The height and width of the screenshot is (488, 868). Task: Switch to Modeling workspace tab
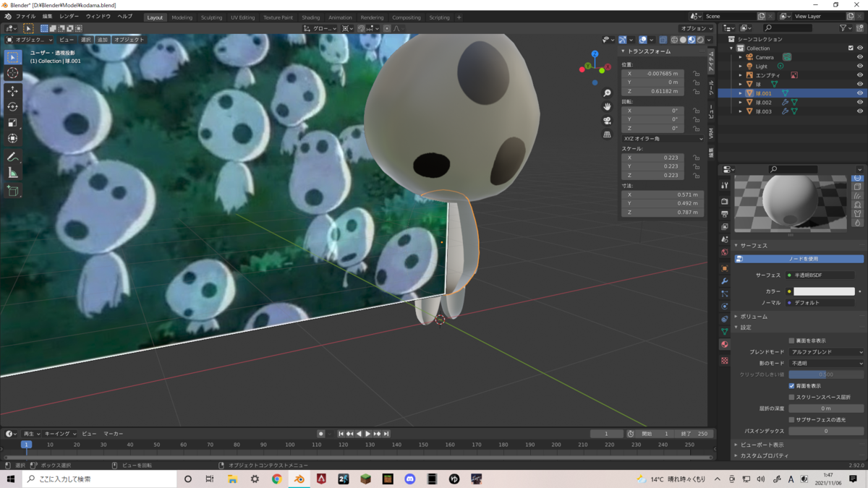tap(182, 17)
